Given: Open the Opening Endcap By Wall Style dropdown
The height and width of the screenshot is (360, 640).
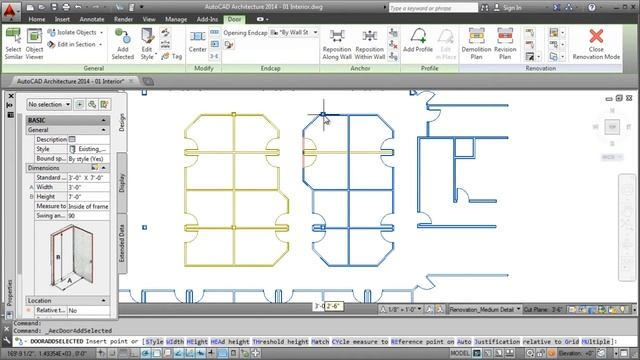Looking at the screenshot, I should pos(294,32).
